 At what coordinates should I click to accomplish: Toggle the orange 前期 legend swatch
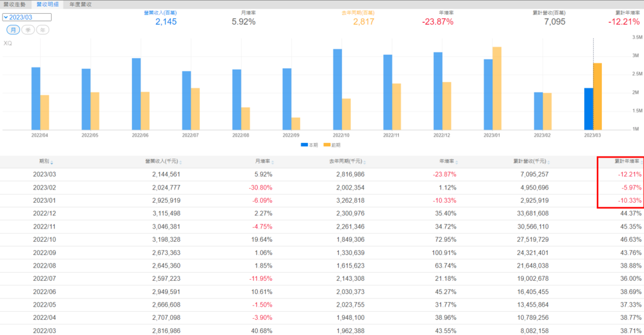tap(327, 145)
